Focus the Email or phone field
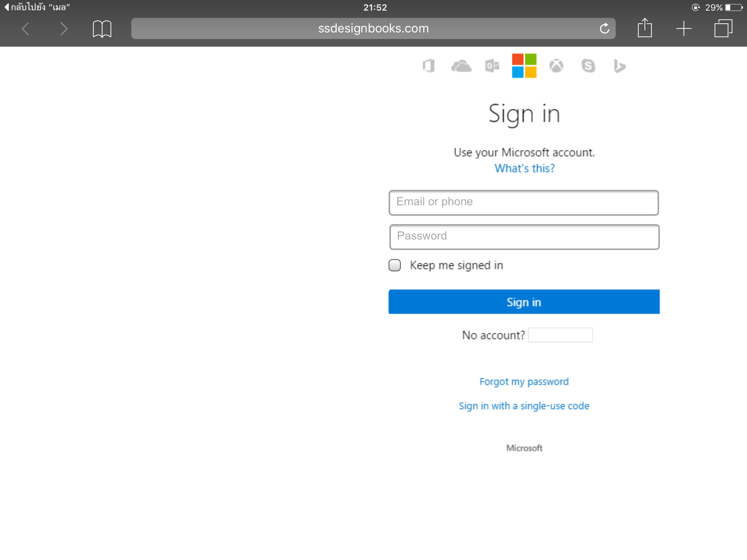 (x=524, y=203)
